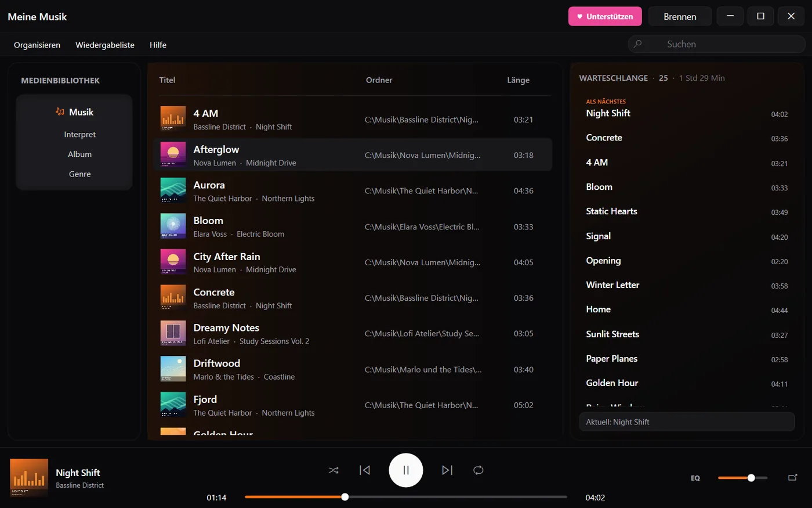Viewport: 812px width, 508px height.
Task: Click the Unterstützen heart button
Action: coord(605,16)
